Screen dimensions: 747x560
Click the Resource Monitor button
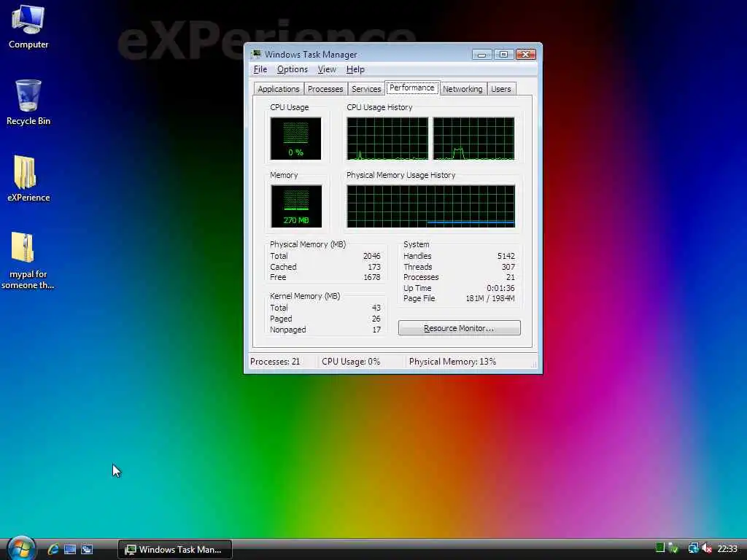pyautogui.click(x=460, y=328)
